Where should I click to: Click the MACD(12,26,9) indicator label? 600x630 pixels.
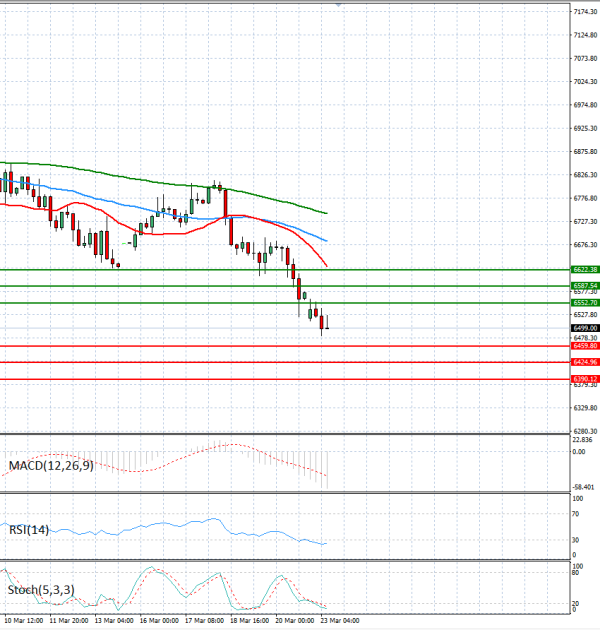[51, 466]
